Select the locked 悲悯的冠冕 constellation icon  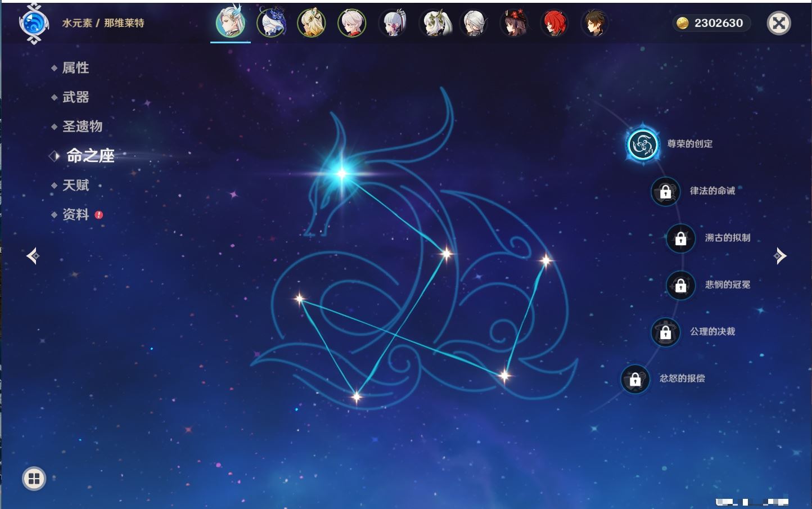pos(680,285)
